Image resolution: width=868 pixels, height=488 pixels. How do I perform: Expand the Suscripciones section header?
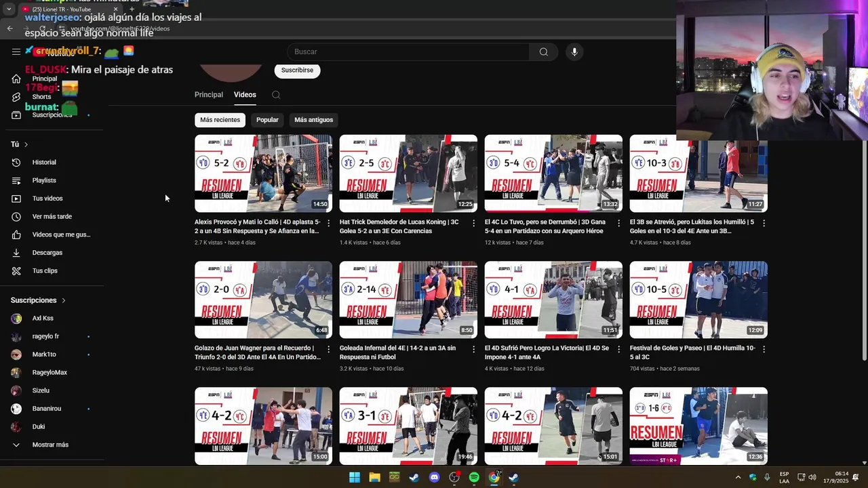(39, 300)
